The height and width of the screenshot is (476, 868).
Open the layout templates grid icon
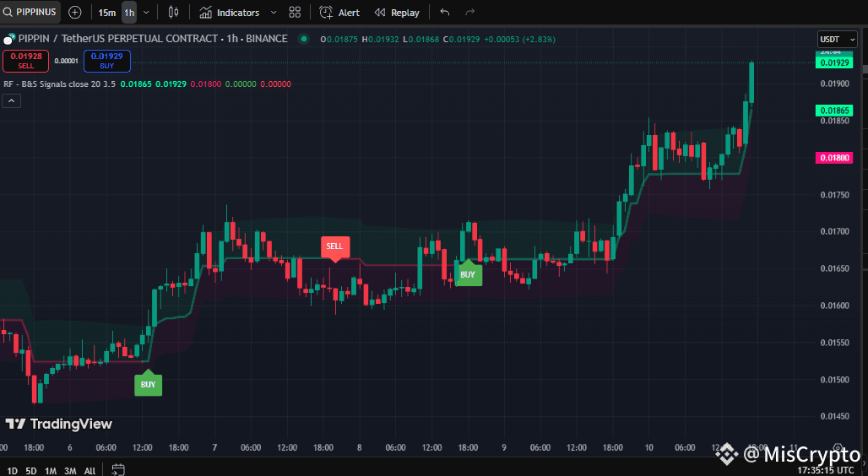[295, 12]
